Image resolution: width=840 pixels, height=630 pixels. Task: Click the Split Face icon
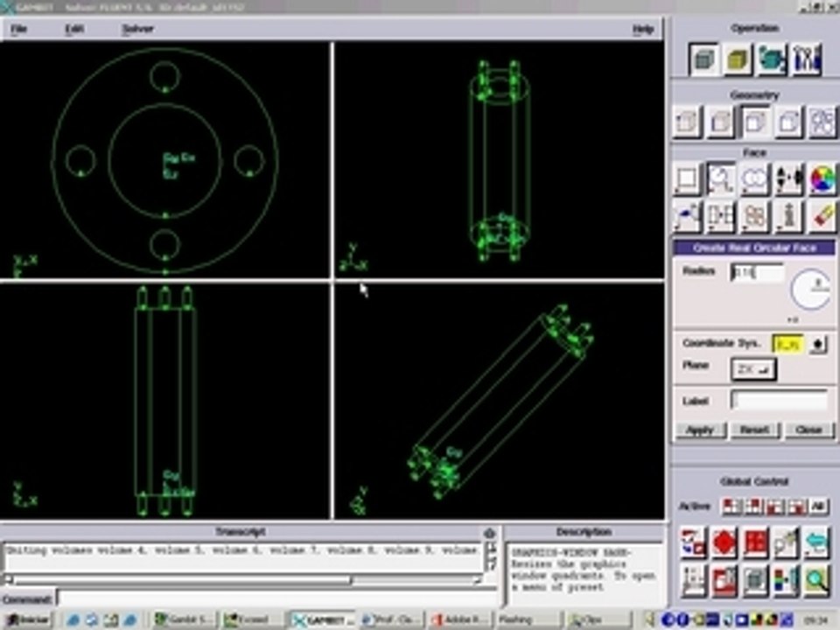[x=721, y=217]
